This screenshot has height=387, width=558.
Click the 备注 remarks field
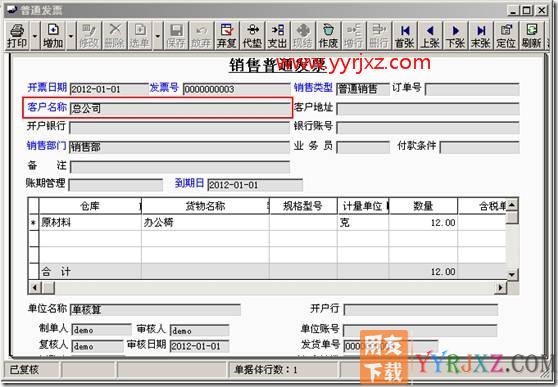tap(180, 166)
